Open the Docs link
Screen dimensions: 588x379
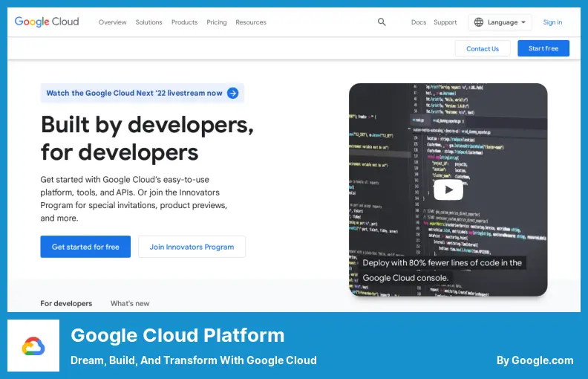point(419,22)
